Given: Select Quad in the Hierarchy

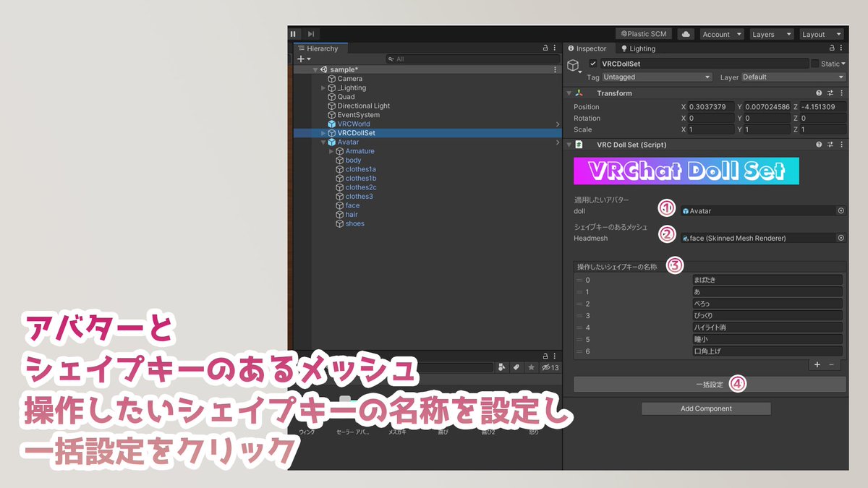Looking at the screenshot, I should click(x=346, y=97).
